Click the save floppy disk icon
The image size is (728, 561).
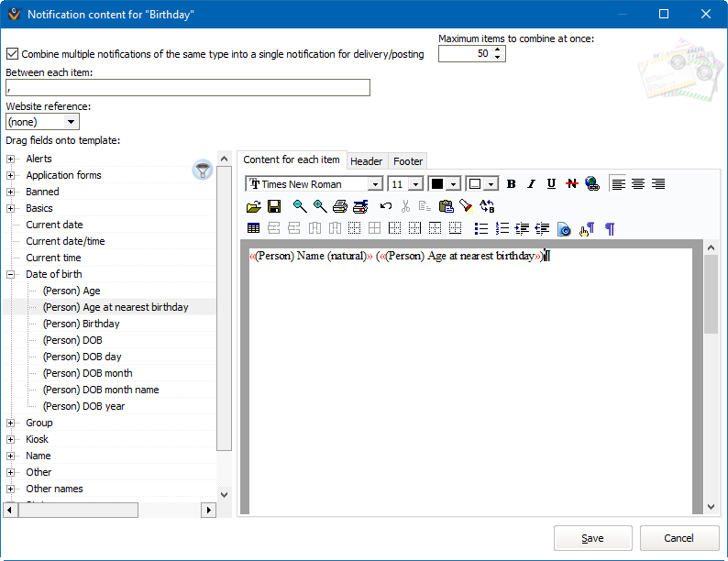273,206
